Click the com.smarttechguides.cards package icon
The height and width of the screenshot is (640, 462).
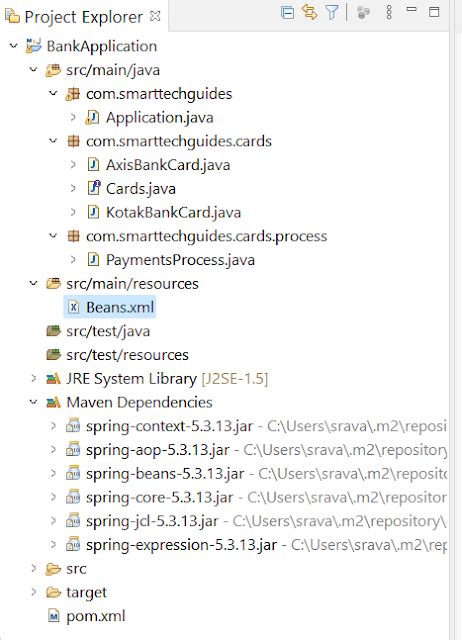(73, 141)
